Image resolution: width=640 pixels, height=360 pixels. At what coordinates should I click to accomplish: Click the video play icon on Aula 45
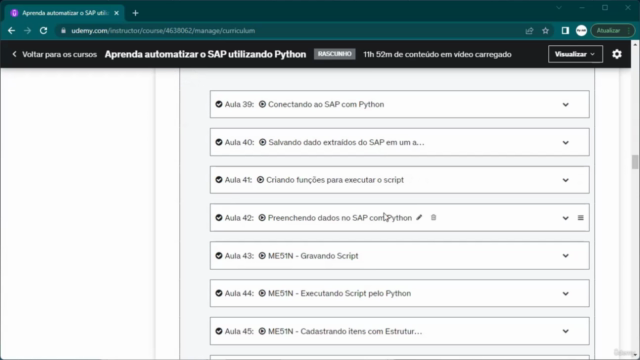click(x=262, y=331)
